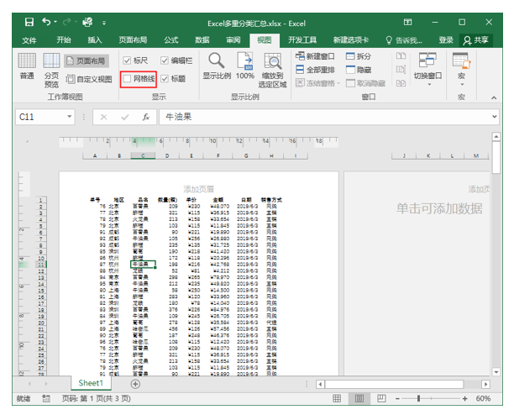Image resolution: width=514 pixels, height=420 pixels.
Task: Switch to Normal view icon in status bar
Action: [337, 398]
